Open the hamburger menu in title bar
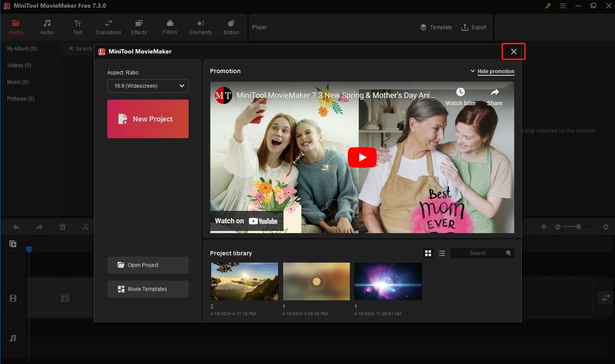The image size is (615, 364). pyautogui.click(x=563, y=6)
